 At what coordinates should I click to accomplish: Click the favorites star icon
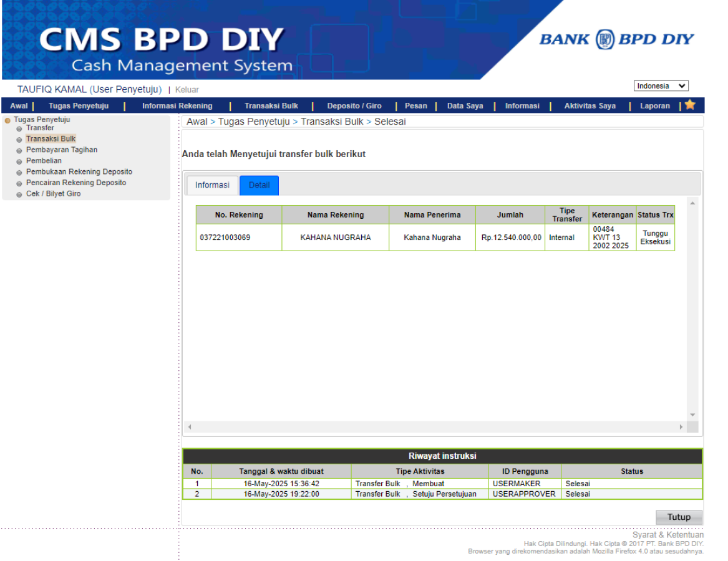[690, 105]
